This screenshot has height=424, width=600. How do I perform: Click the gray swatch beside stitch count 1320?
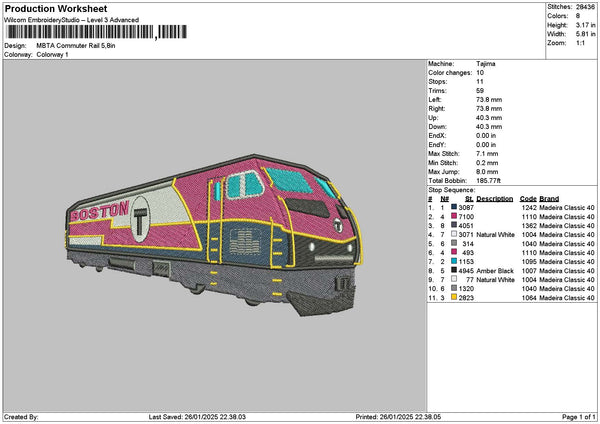point(454,288)
